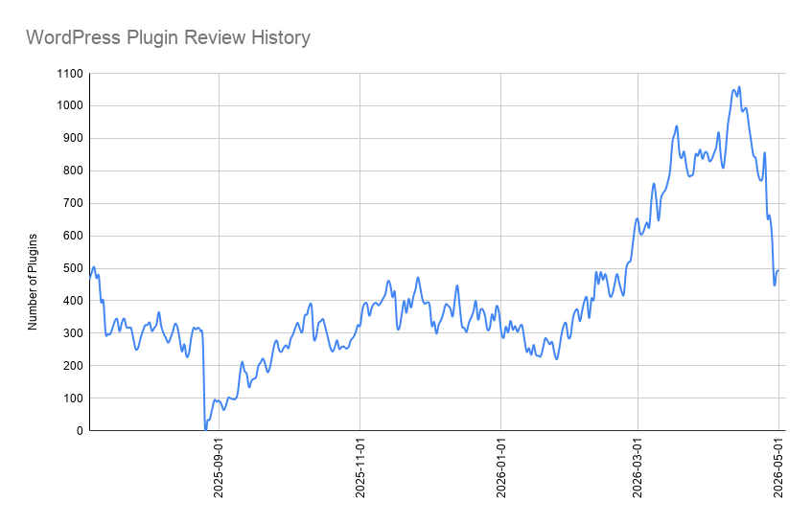Click the 600 y-axis label
Viewport: 812px width, 524px height.
tap(73, 236)
